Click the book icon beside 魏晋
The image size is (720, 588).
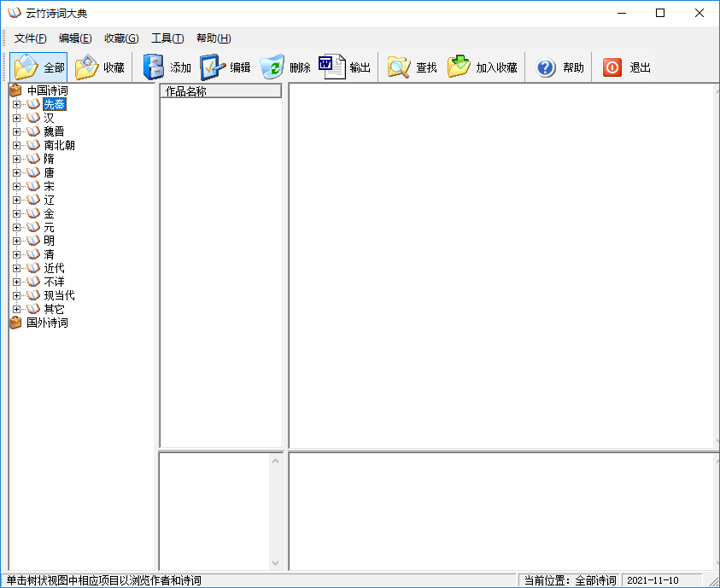pyautogui.click(x=33, y=131)
